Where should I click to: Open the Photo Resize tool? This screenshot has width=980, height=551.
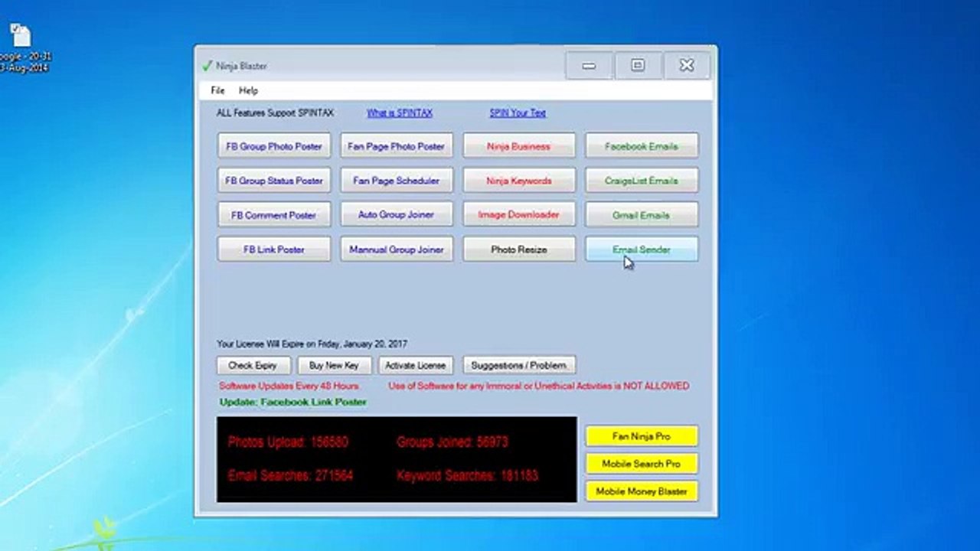click(519, 249)
